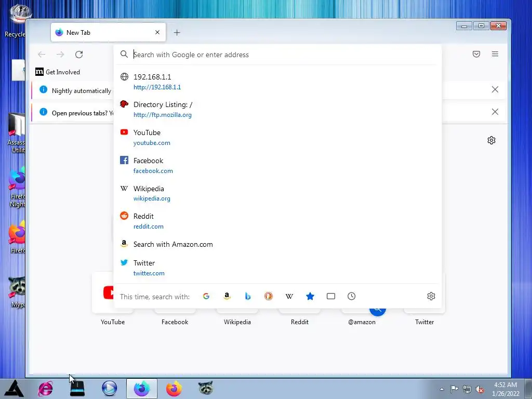Screen dimensions: 532x399
Task: Search open tabs with tab icon
Action: [331, 296]
